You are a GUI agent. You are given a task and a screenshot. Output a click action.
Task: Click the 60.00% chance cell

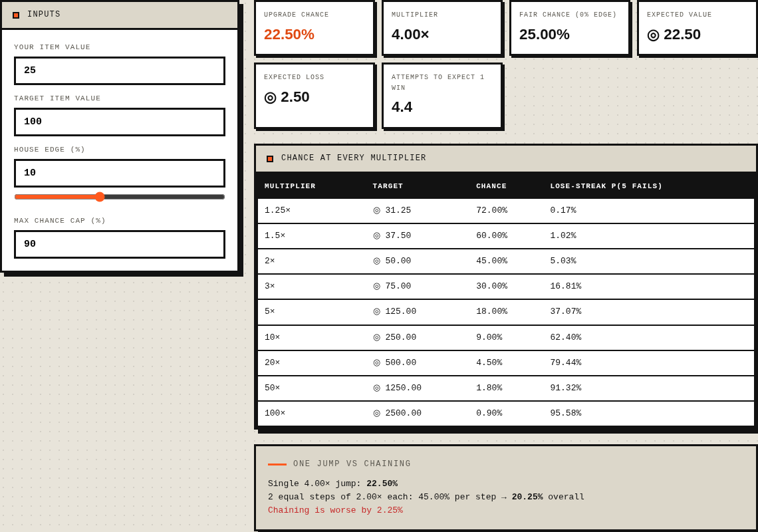tap(491, 235)
